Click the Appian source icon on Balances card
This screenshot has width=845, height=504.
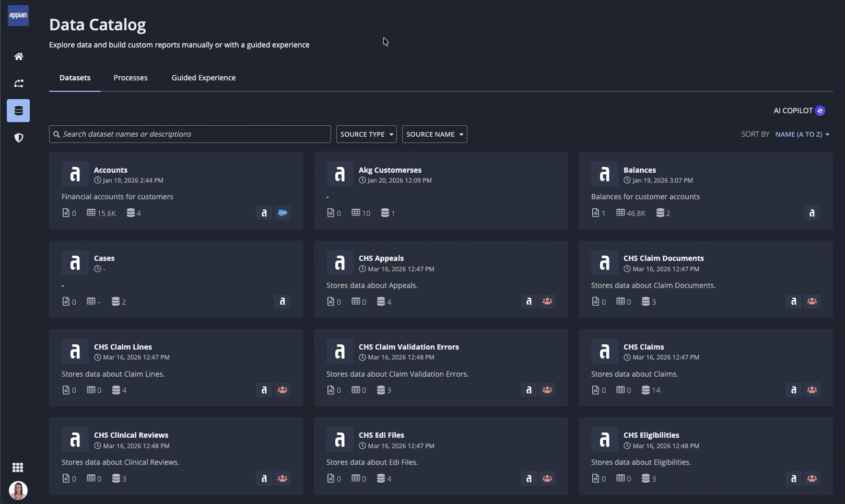click(812, 213)
